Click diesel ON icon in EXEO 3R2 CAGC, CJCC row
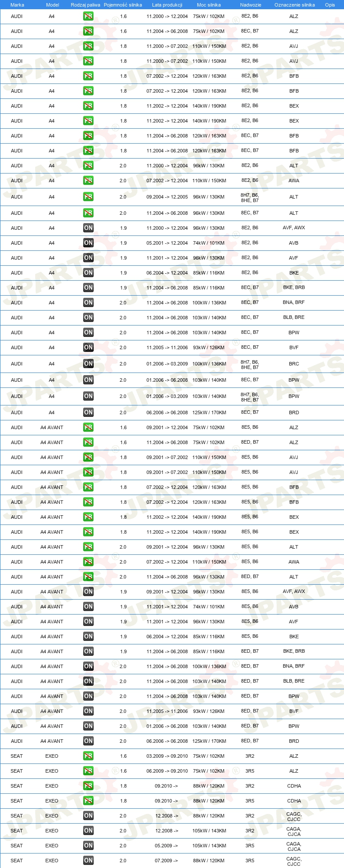344x868 pixels. pos(88,816)
